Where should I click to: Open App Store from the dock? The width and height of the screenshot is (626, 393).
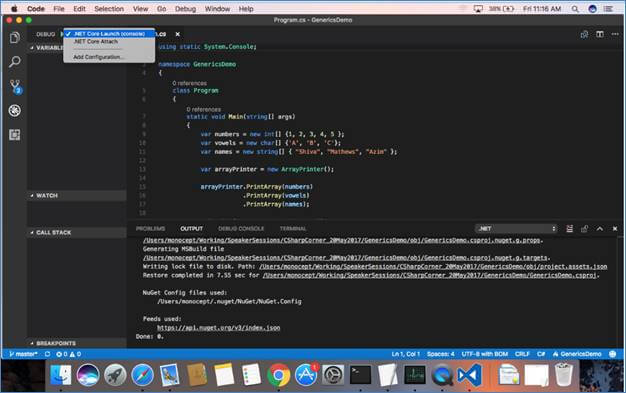(x=306, y=375)
